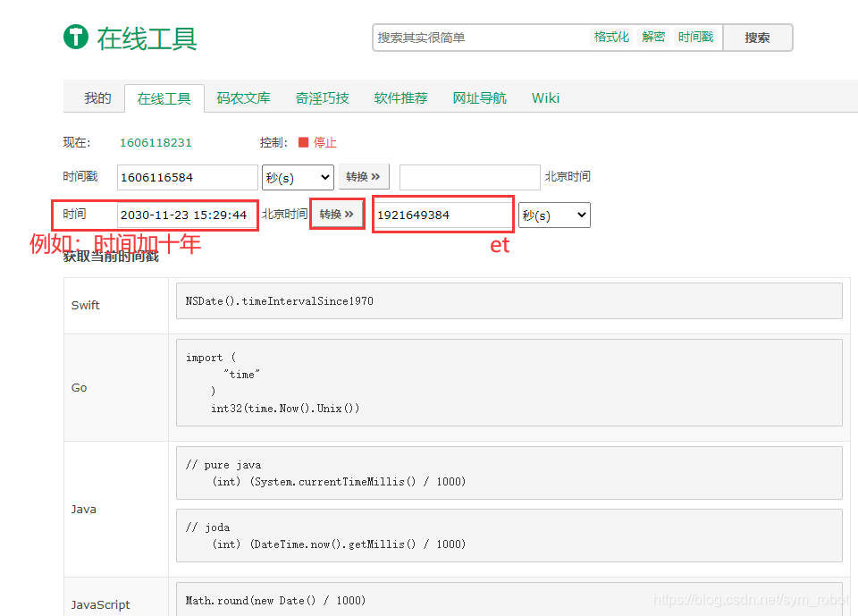Click the 控制: label
This screenshot has height=616, width=858.
coord(273,142)
